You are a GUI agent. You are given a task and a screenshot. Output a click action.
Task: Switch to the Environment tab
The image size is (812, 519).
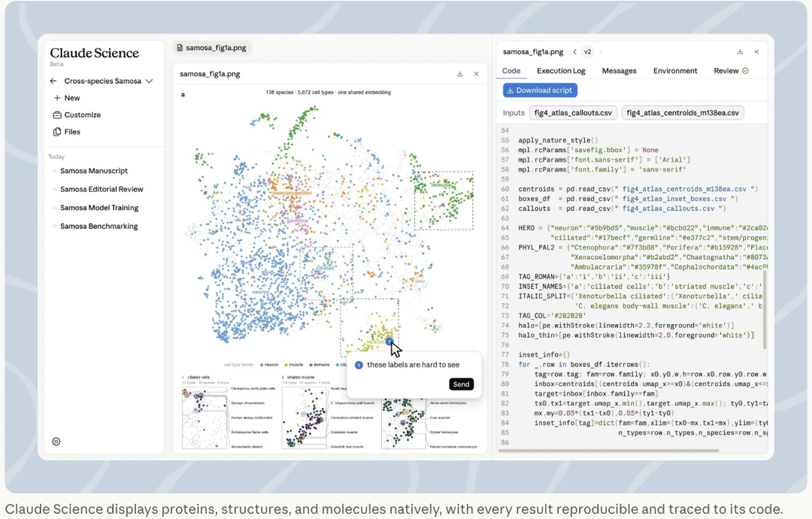pos(675,71)
